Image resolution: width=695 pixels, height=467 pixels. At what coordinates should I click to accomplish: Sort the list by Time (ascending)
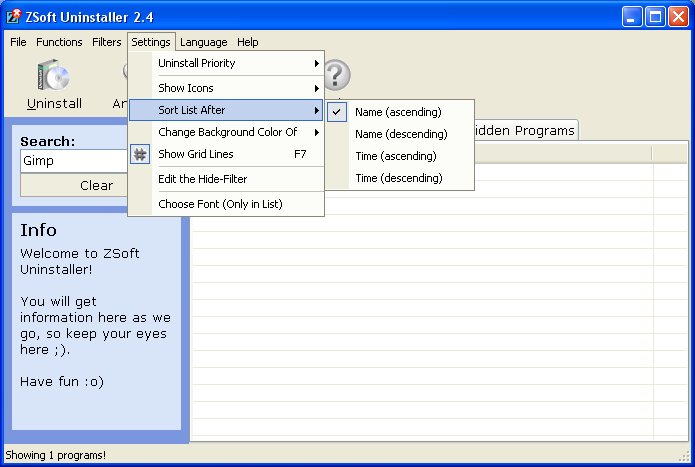tap(401, 156)
